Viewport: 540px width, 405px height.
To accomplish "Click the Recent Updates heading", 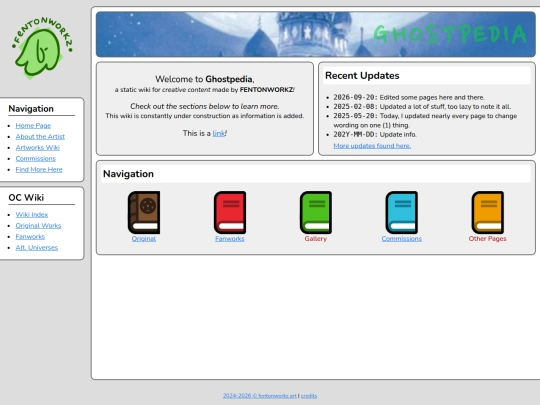I will tap(362, 76).
